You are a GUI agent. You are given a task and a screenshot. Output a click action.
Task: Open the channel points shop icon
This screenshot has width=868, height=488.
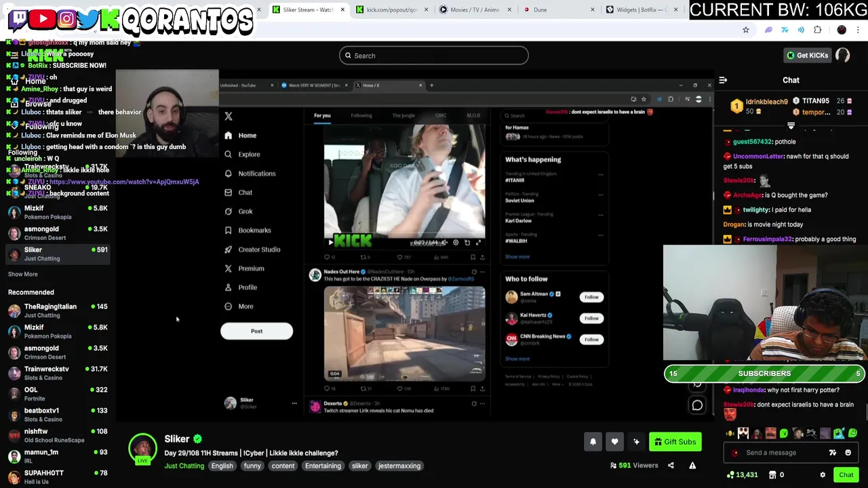coord(772,475)
